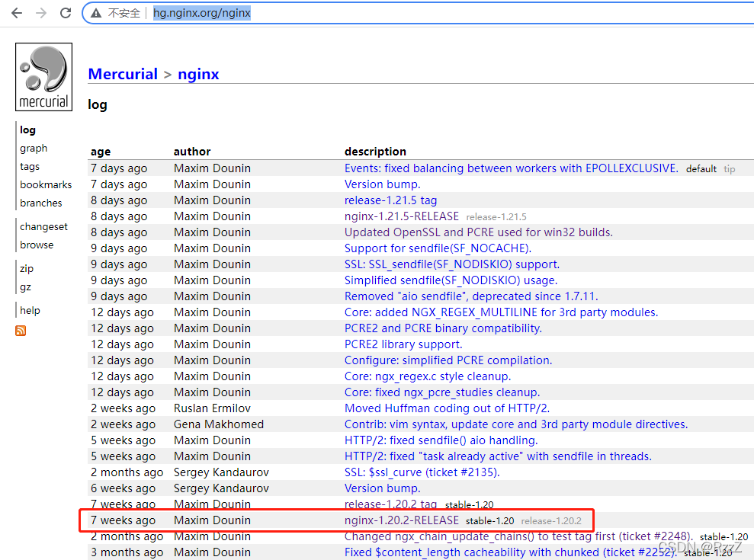Open 'release-1.20.2 tag' commit

(390, 504)
